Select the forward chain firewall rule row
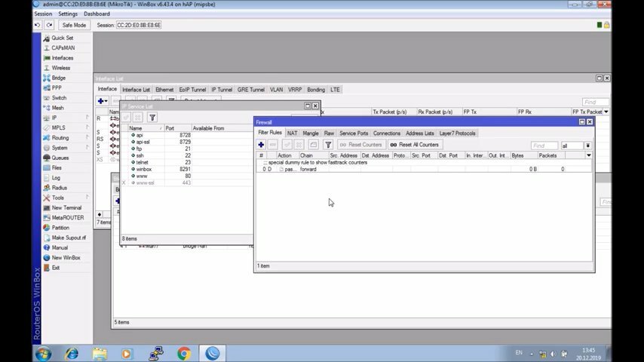644x362 pixels. tap(424, 169)
